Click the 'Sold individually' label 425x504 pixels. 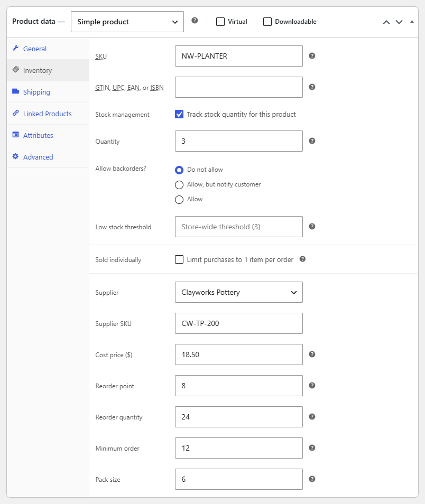tap(118, 260)
